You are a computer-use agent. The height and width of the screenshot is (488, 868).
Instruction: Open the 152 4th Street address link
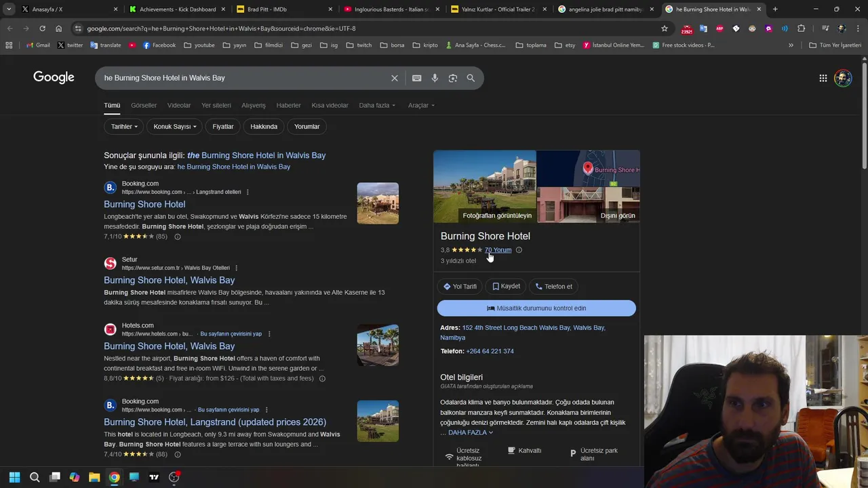(x=522, y=332)
